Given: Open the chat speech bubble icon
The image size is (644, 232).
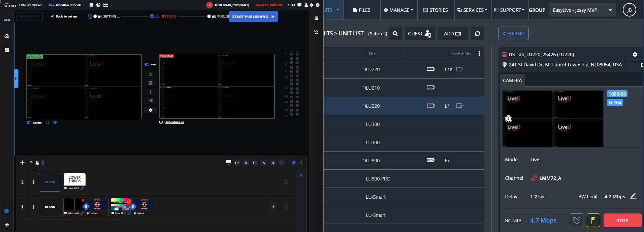Looking at the screenshot, I should [299, 5].
